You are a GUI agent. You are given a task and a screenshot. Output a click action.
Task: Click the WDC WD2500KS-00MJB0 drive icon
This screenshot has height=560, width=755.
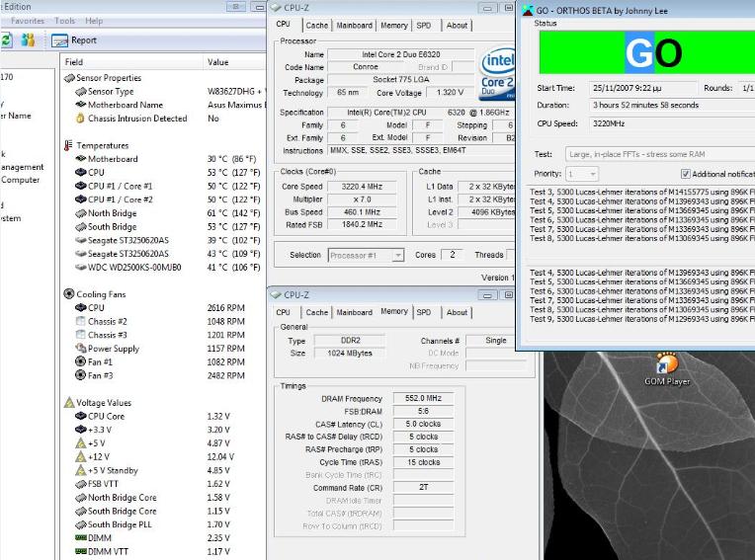(81, 268)
